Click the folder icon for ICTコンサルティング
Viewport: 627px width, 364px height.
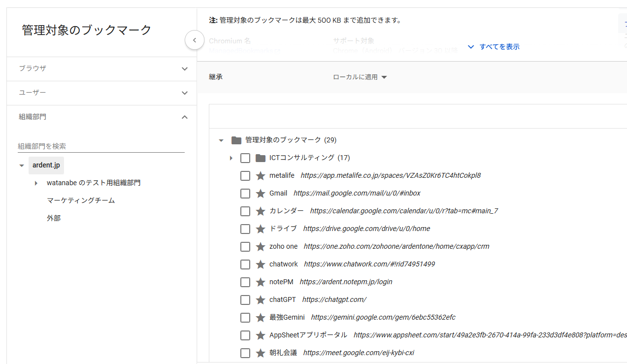point(261,158)
